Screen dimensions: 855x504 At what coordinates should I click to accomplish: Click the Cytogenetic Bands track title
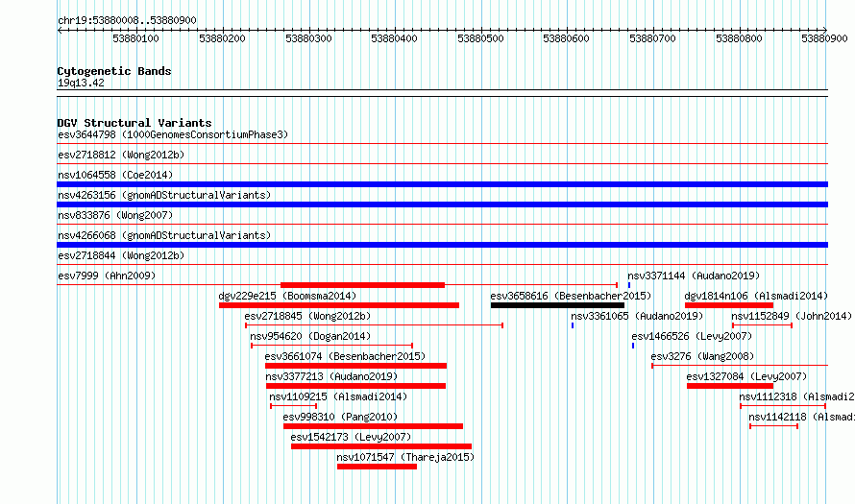(114, 71)
